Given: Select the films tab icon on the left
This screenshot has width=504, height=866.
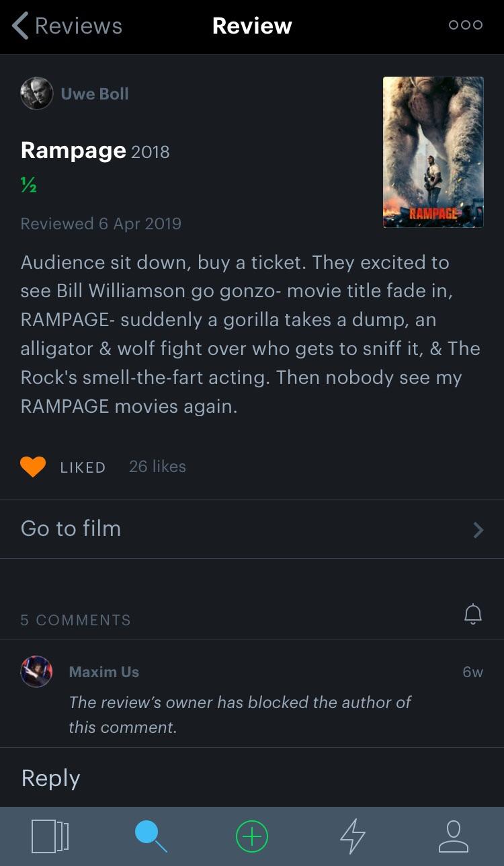Looking at the screenshot, I should point(51,836).
